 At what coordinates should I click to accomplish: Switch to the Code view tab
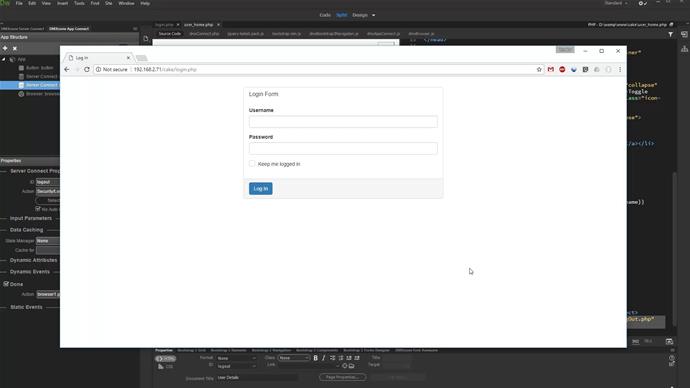click(325, 15)
